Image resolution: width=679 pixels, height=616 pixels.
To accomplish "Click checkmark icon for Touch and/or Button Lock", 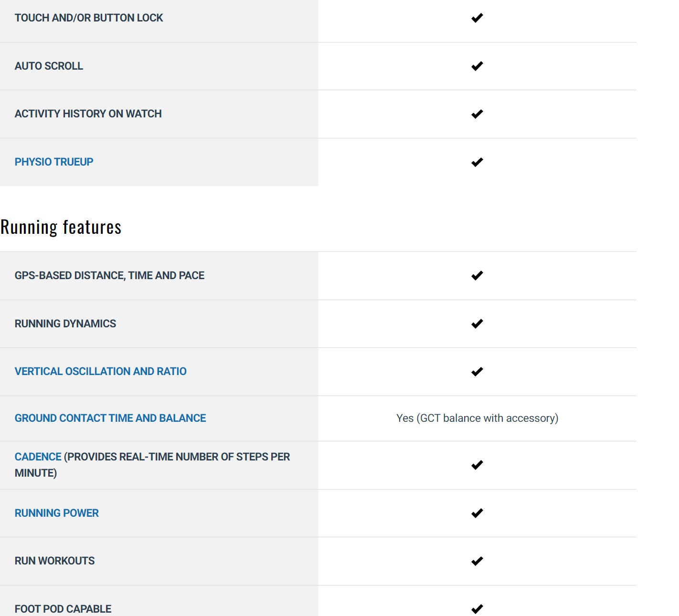I will tap(477, 18).
